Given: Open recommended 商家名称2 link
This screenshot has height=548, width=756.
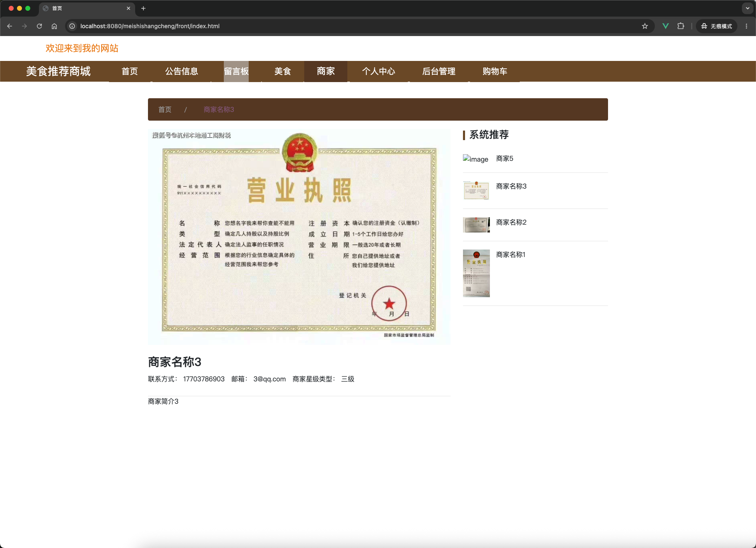Looking at the screenshot, I should click(x=511, y=222).
